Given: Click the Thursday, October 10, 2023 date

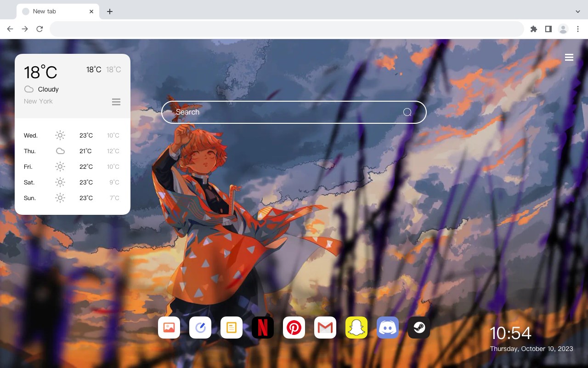Looking at the screenshot, I should coord(531,349).
